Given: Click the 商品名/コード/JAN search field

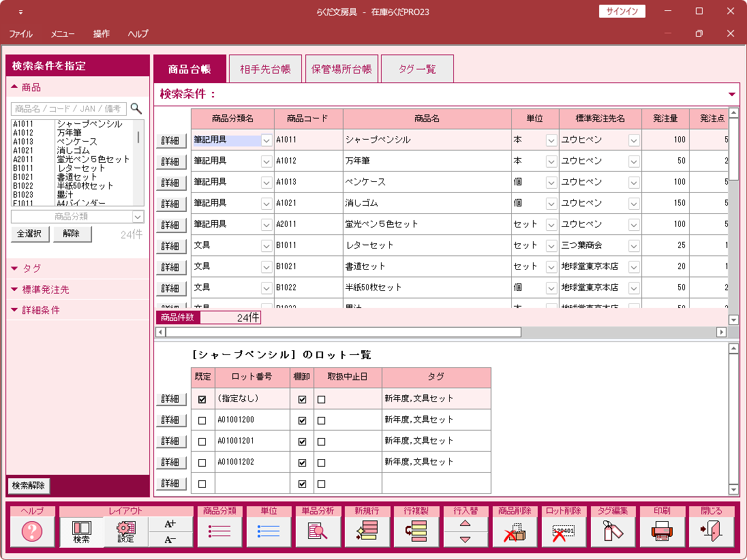Looking at the screenshot, I should [69, 109].
